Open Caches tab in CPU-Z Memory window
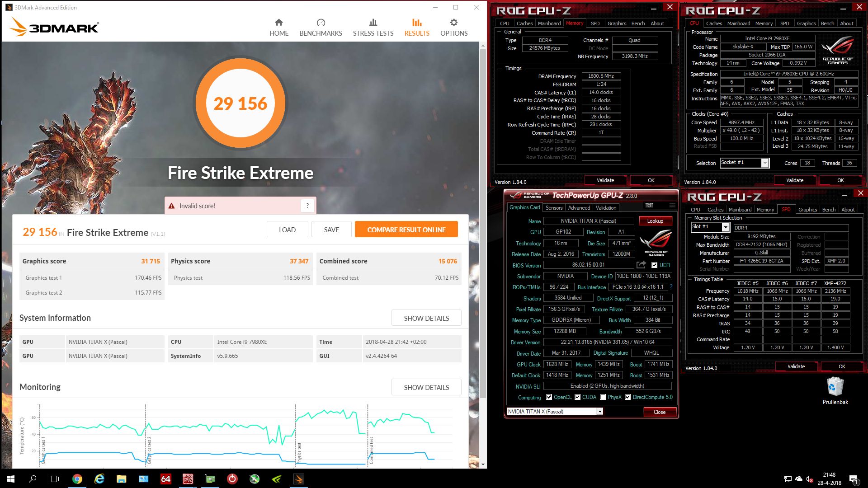868x488 pixels. [524, 23]
